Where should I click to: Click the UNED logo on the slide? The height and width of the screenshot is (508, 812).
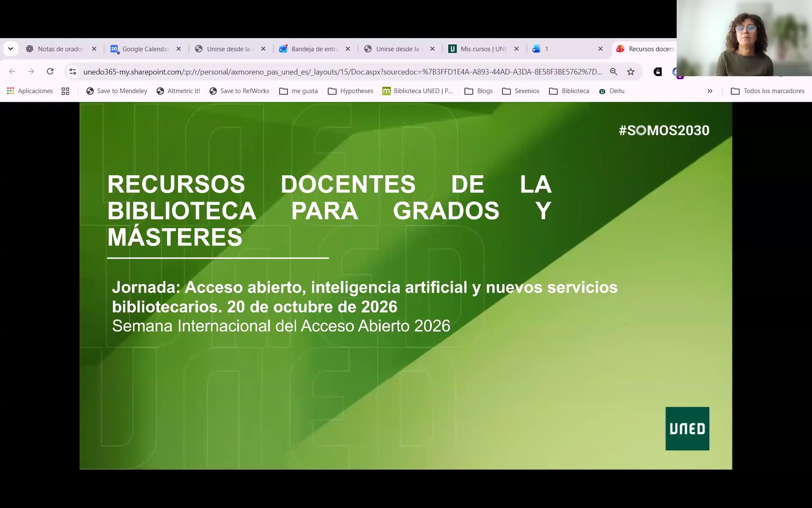pos(687,428)
